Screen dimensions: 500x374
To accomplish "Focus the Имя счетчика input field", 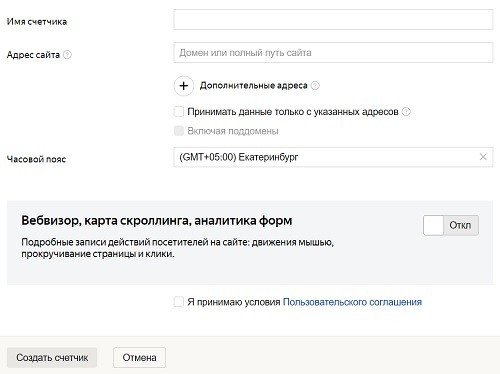I will click(333, 19).
